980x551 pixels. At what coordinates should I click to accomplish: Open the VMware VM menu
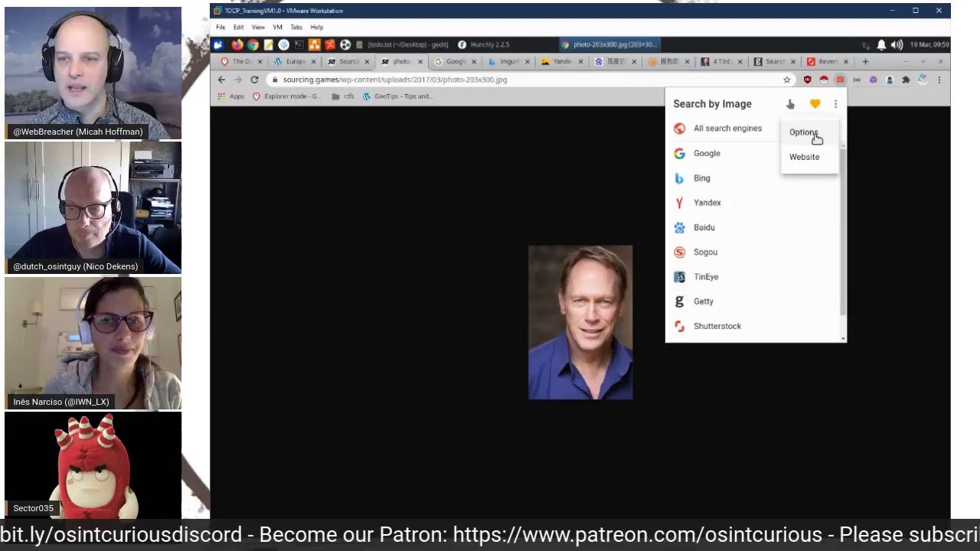tap(277, 28)
